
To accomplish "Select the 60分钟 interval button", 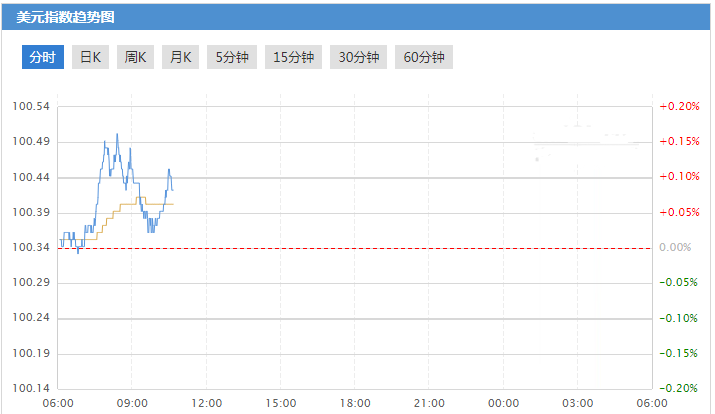I will click(x=424, y=58).
